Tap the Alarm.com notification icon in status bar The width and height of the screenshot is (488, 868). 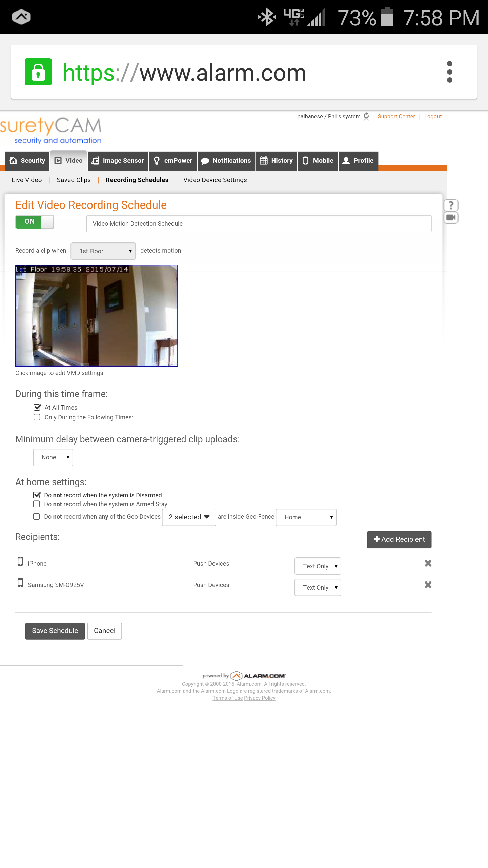(x=21, y=17)
